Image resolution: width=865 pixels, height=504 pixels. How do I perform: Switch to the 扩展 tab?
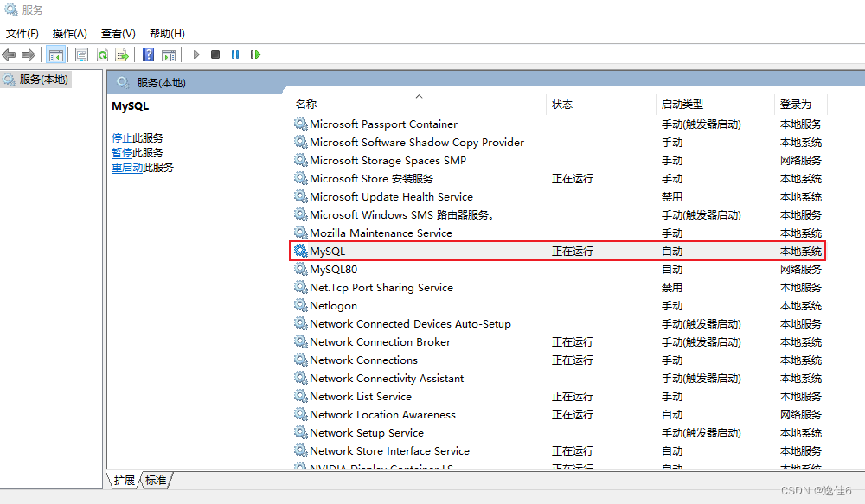point(124,481)
